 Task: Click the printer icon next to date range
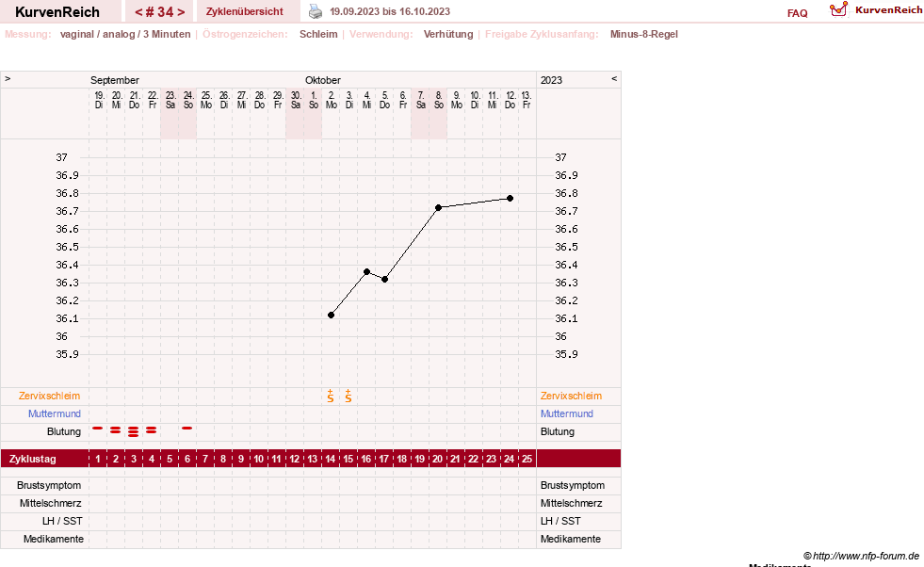click(x=316, y=12)
